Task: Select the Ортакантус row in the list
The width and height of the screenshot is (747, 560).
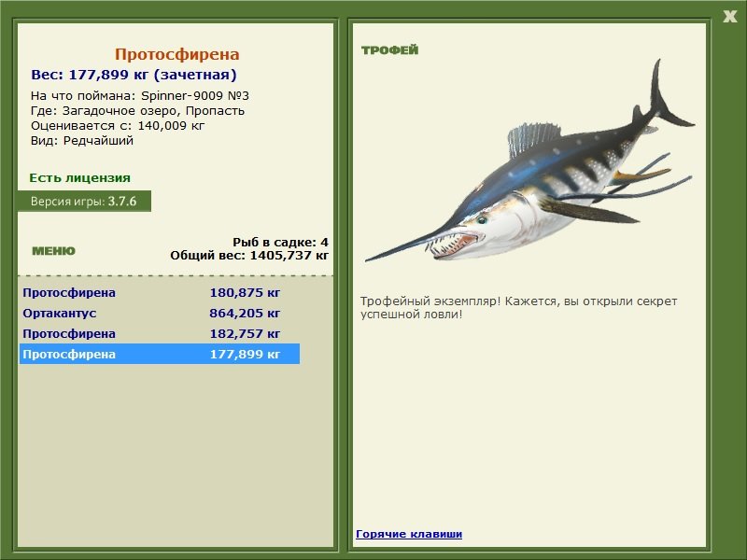Action: [x=160, y=313]
